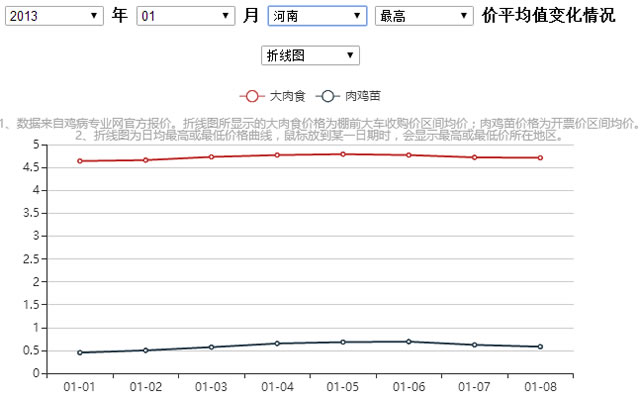Select the 大肉食 data point at 01-01
The width and height of the screenshot is (640, 397).
click(80, 161)
